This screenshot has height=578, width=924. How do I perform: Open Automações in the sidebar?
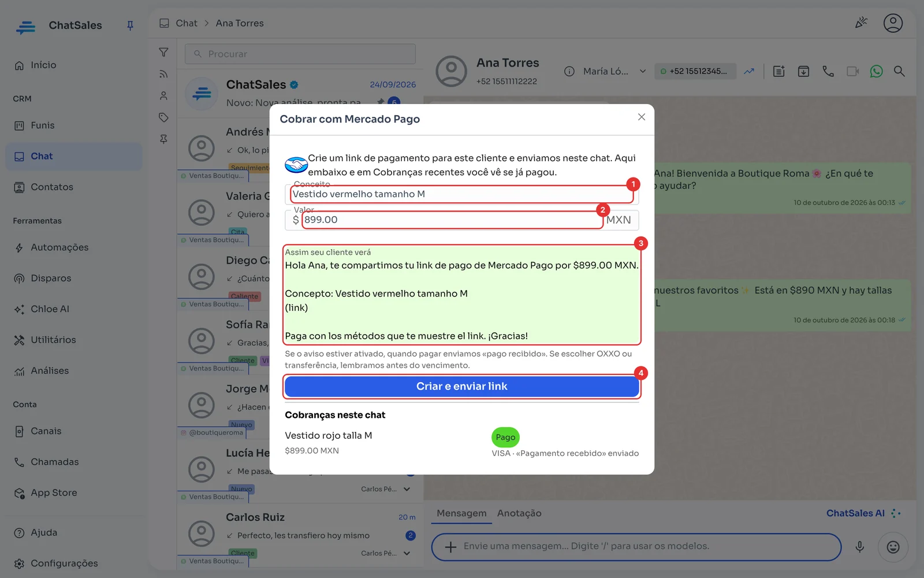coord(73,247)
